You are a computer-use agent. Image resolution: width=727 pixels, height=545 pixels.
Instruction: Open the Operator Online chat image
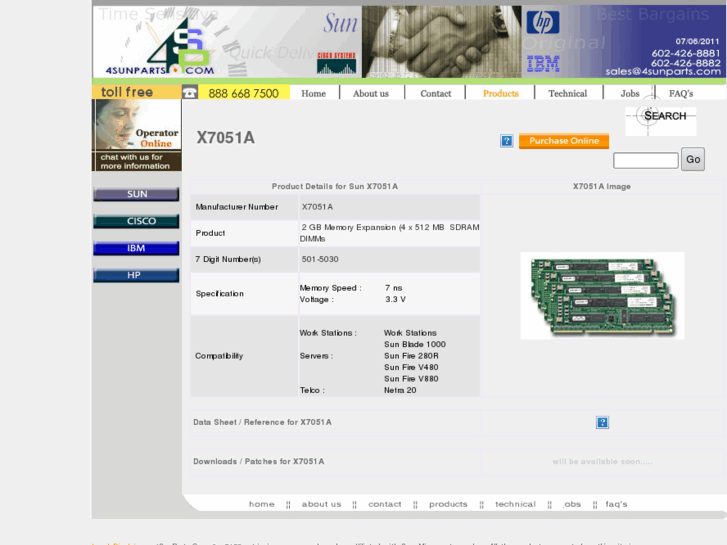(137, 135)
